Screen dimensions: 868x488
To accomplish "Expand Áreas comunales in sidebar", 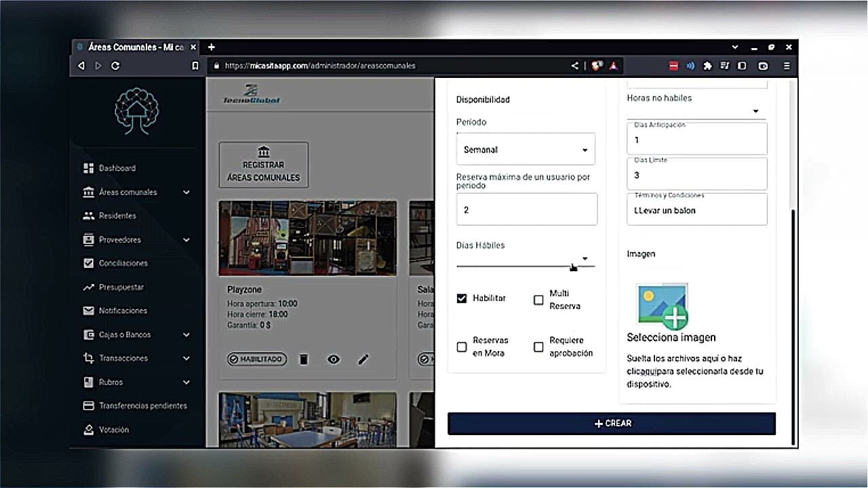I will (136, 192).
